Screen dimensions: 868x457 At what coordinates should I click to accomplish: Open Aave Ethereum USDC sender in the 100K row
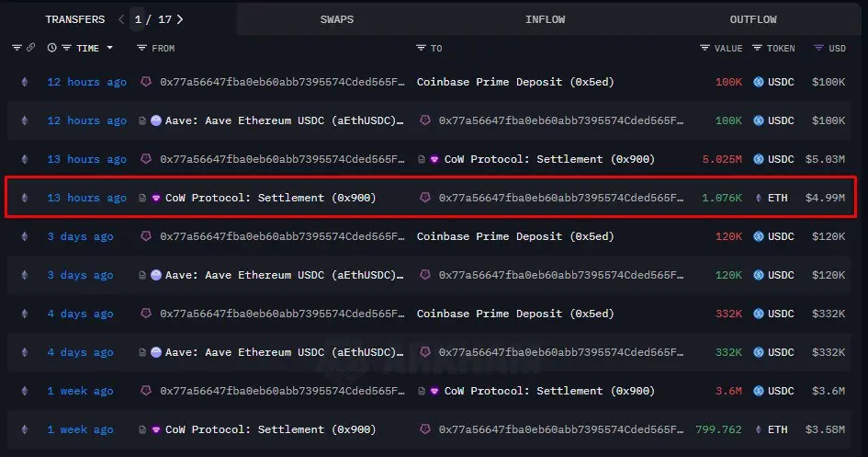click(285, 120)
